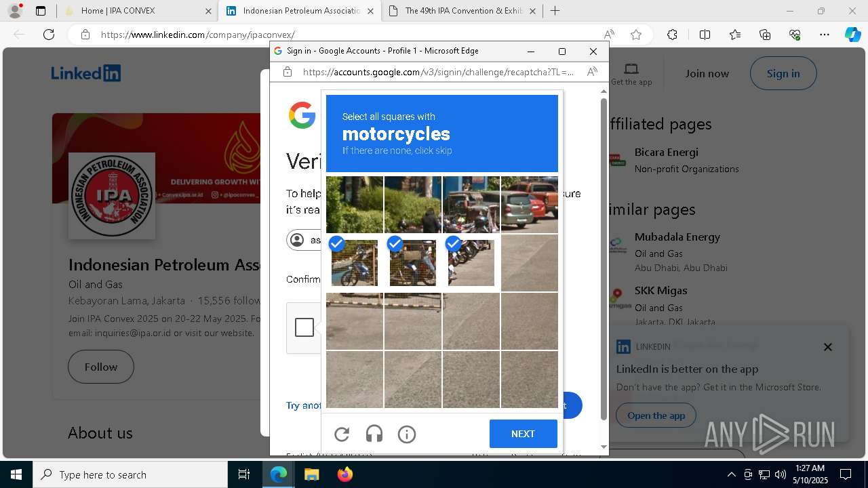Open SKK Migas similar page
The height and width of the screenshot is (488, 868).
pos(661,290)
